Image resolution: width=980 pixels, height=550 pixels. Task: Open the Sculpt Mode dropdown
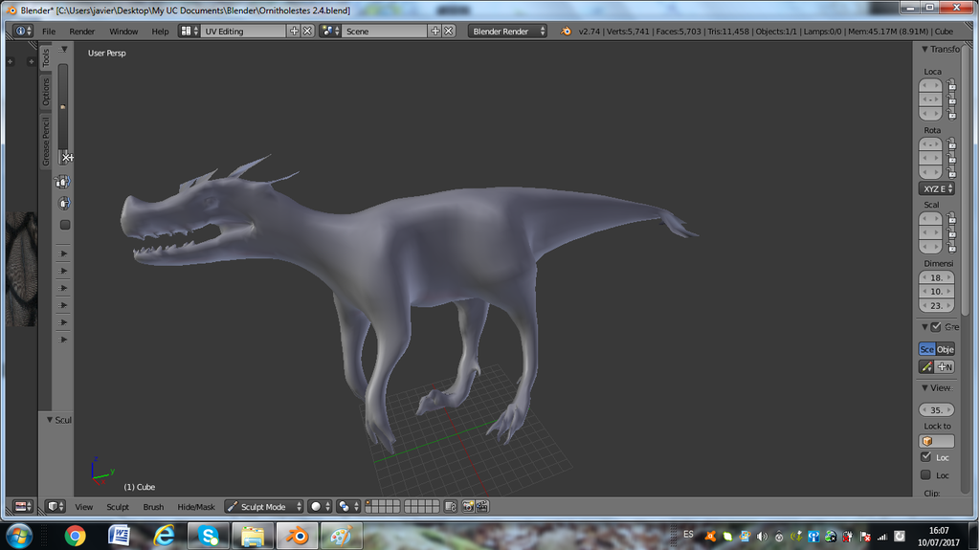[x=264, y=506]
